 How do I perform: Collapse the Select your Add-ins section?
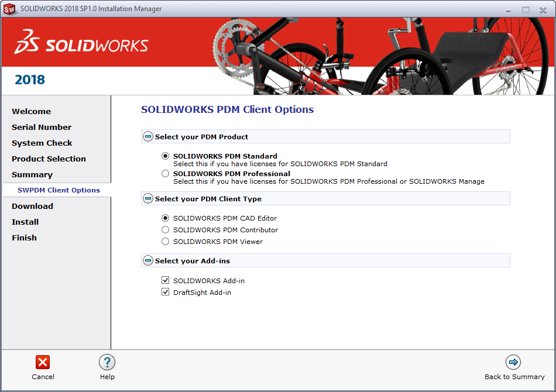click(148, 260)
